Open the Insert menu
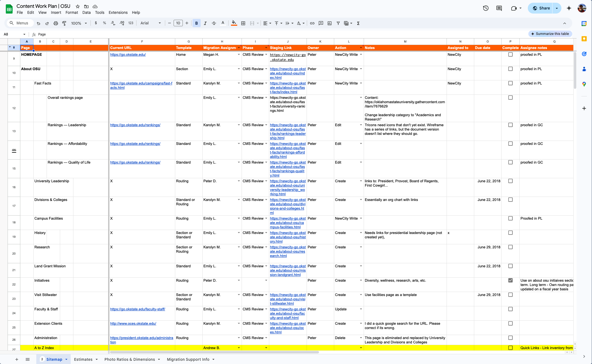 56,12
